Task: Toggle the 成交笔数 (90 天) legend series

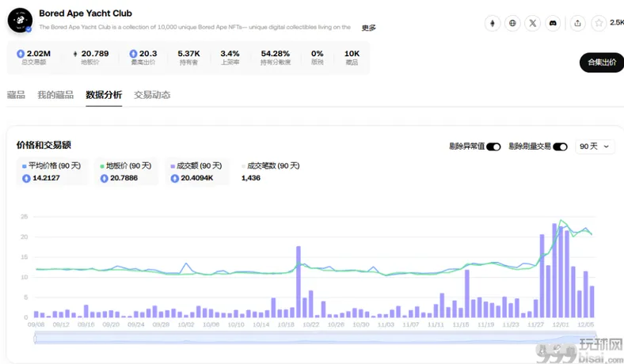Action: (271, 172)
